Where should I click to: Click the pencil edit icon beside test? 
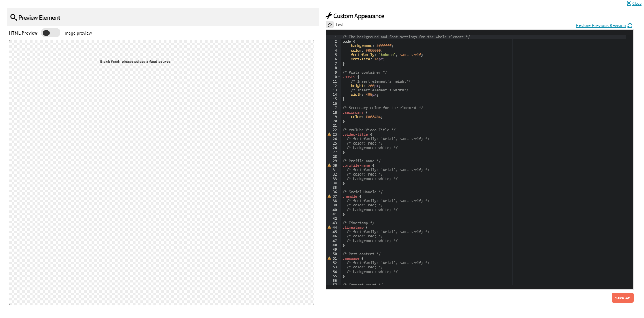click(330, 25)
